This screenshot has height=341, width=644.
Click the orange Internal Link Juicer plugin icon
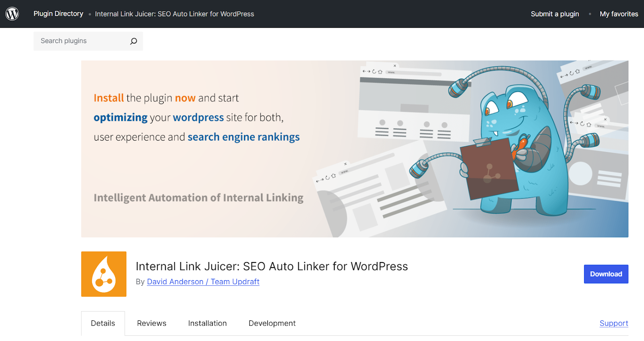click(104, 274)
